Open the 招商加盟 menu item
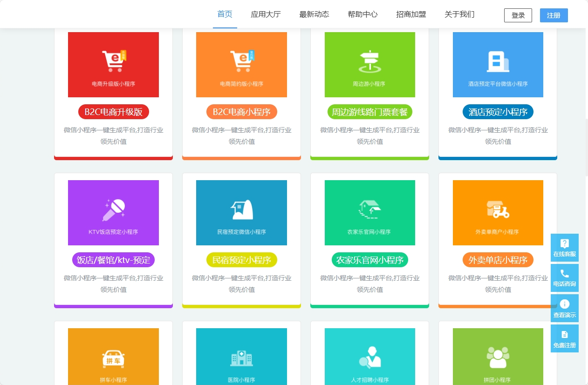 (x=411, y=14)
